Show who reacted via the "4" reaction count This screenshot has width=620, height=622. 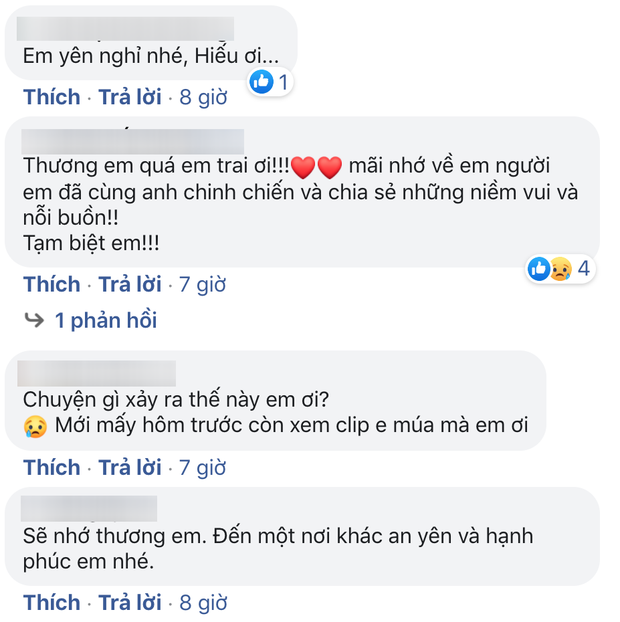tap(583, 268)
